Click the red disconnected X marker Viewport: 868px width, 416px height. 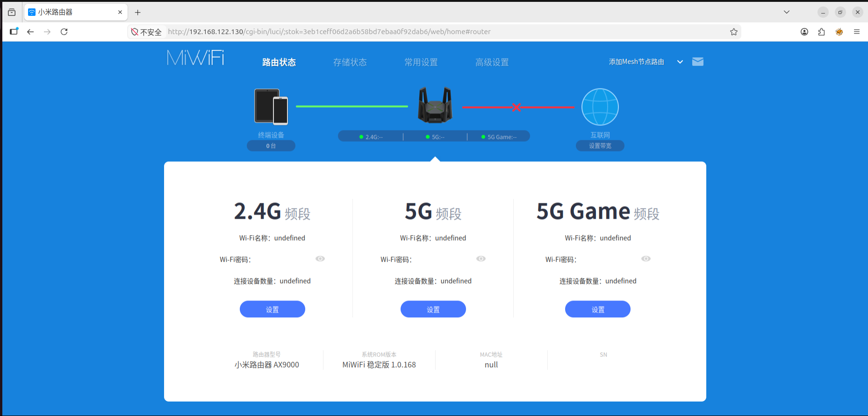pyautogui.click(x=516, y=107)
